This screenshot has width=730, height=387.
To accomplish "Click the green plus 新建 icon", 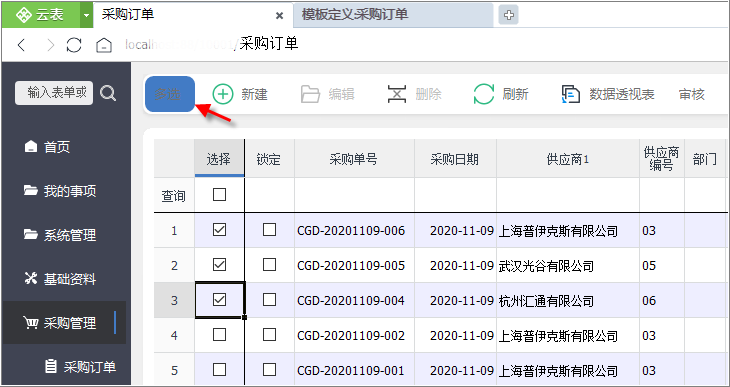I will (223, 94).
